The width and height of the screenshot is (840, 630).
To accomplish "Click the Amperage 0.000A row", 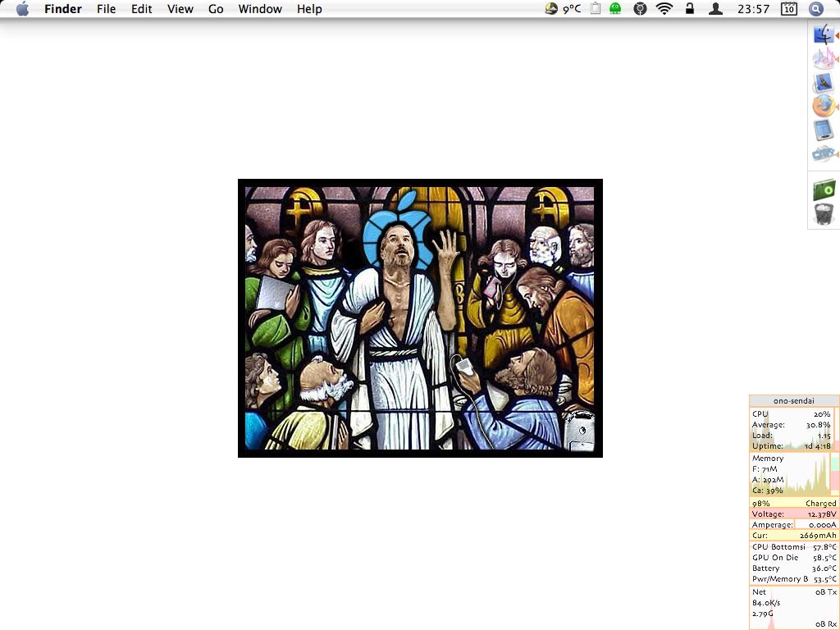I will [x=794, y=524].
